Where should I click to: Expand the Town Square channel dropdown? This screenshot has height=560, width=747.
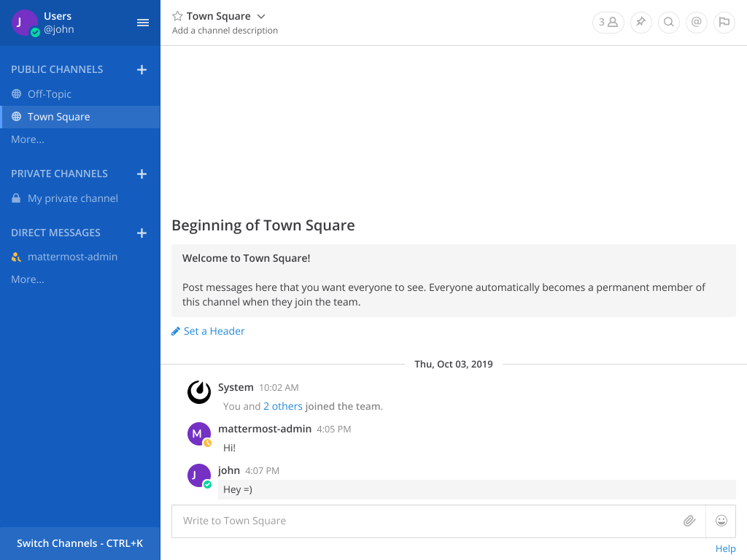261,16
